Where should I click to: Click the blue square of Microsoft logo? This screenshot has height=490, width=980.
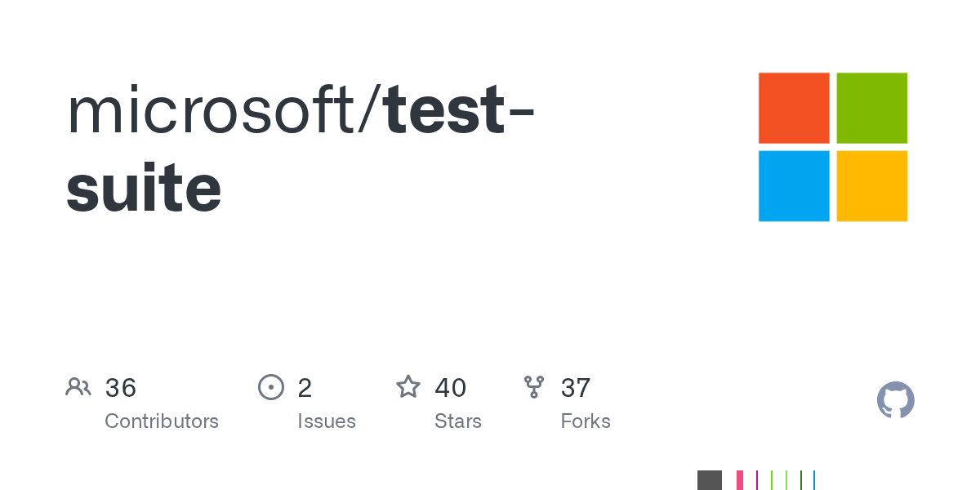point(794,186)
